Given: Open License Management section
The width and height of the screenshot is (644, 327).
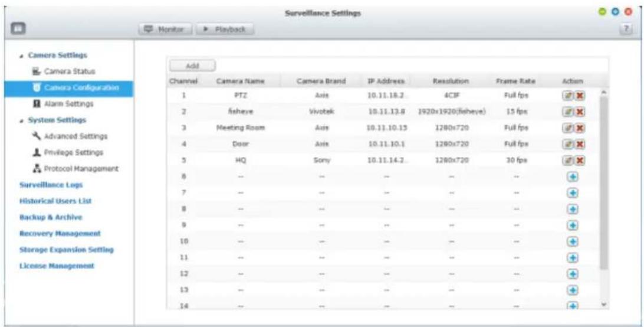Looking at the screenshot, I should coord(57,266).
